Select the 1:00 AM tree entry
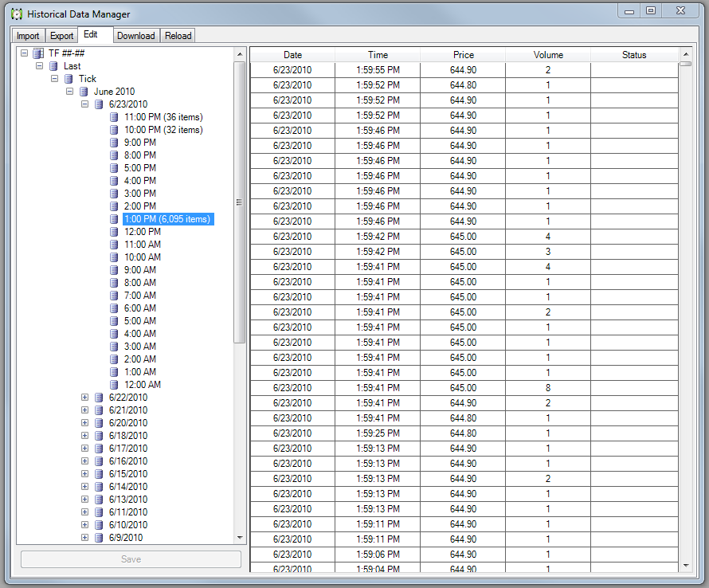The image size is (709, 588). [140, 372]
